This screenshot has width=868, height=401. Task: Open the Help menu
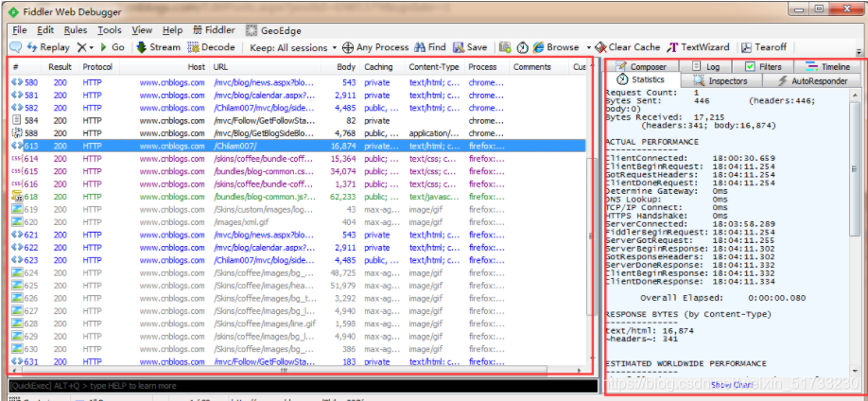tap(173, 30)
